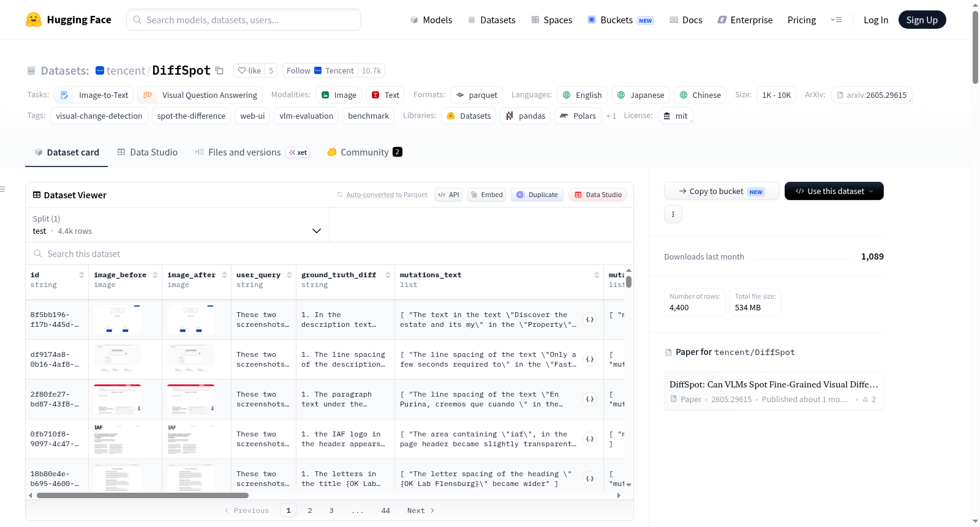Open Data Studio button in viewer header
Viewport: 980px width, 527px height.
tap(598, 195)
